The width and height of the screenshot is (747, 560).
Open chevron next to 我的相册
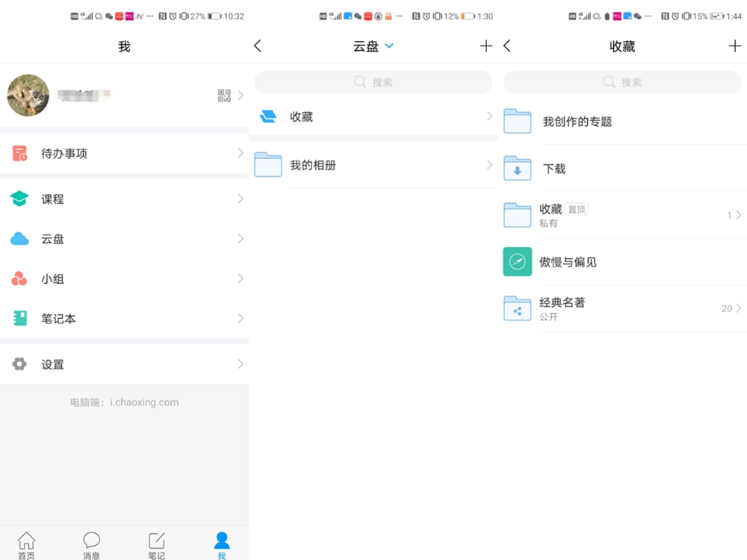coord(489,165)
